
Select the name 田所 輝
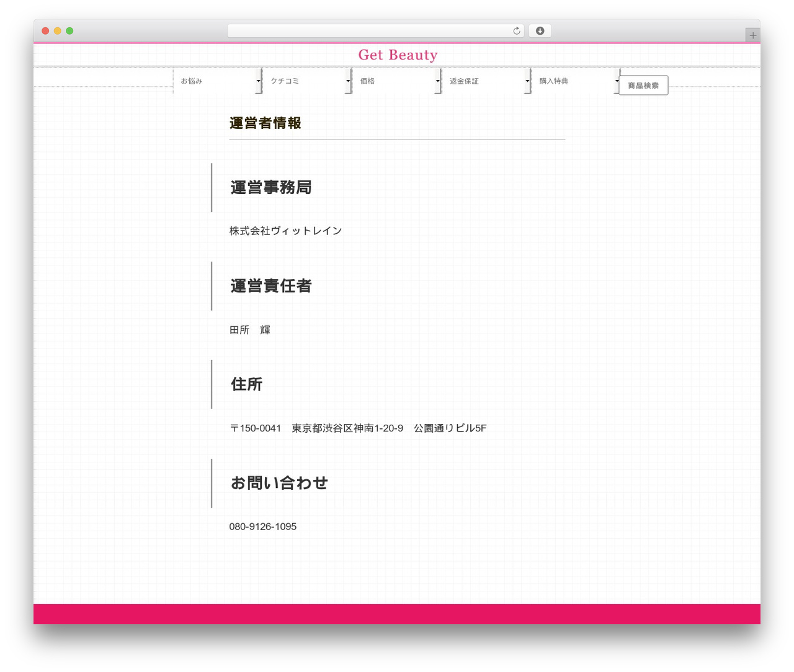[x=250, y=330]
